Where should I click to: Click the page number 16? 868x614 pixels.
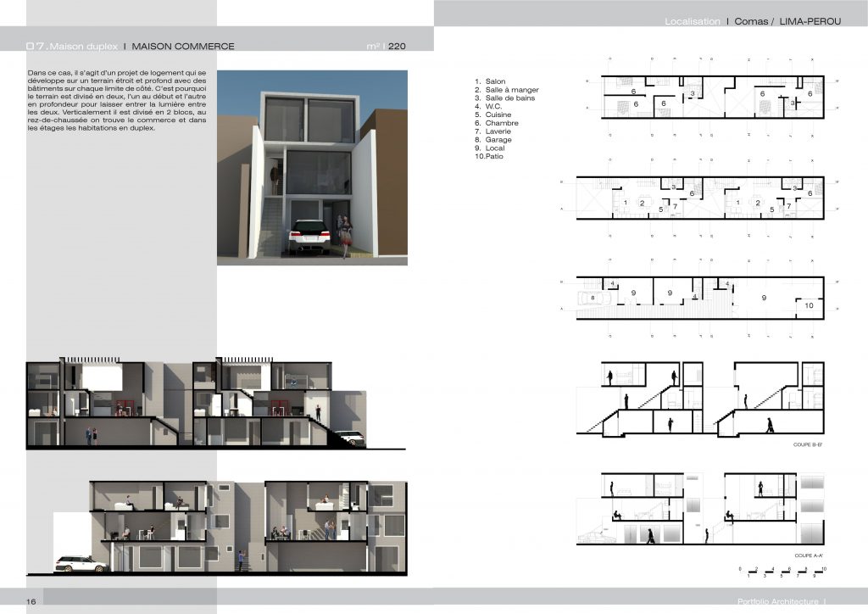[x=31, y=601]
